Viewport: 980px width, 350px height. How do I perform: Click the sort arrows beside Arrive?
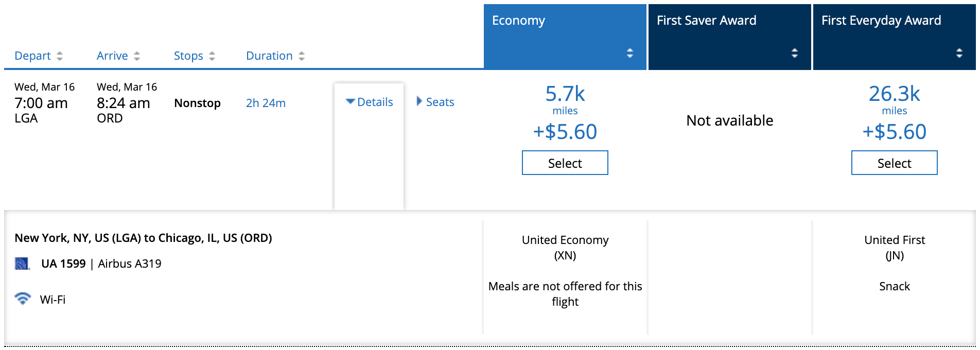click(136, 56)
